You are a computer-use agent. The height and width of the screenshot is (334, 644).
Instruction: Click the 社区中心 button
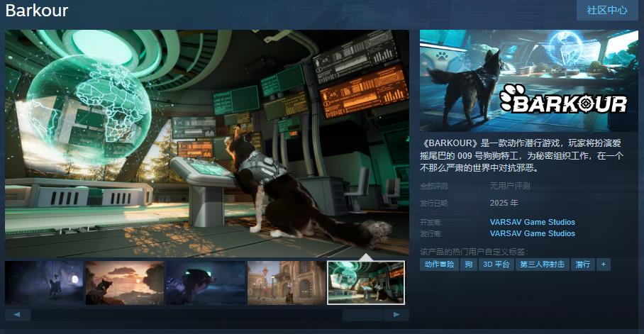pyautogui.click(x=606, y=10)
